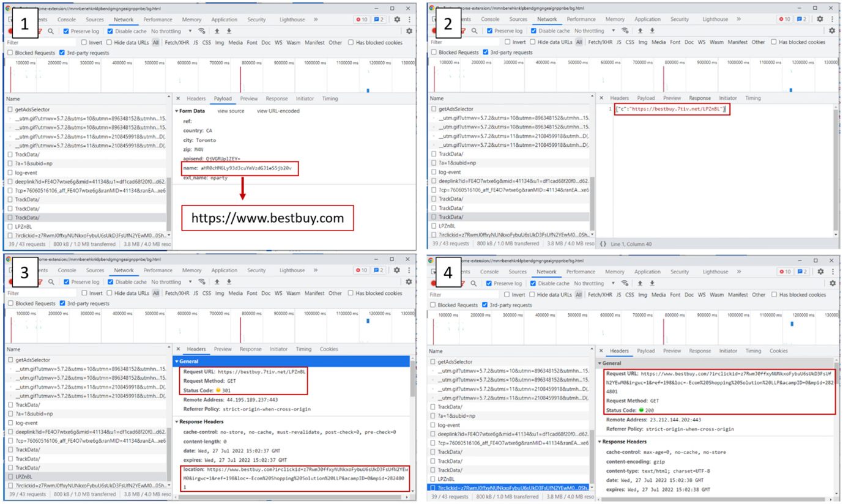Switch to the Timing tab in window 4
This screenshot has height=504, width=843.
point(753,351)
